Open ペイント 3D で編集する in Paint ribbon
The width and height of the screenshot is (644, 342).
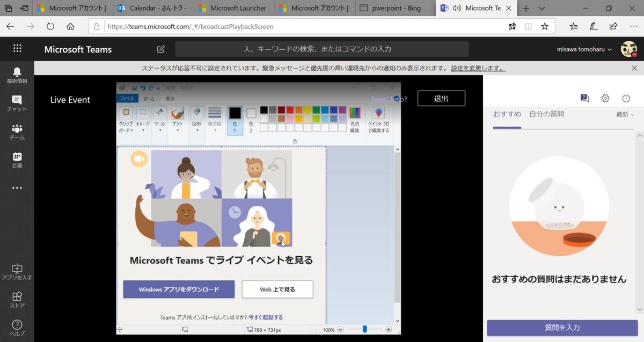(x=378, y=120)
